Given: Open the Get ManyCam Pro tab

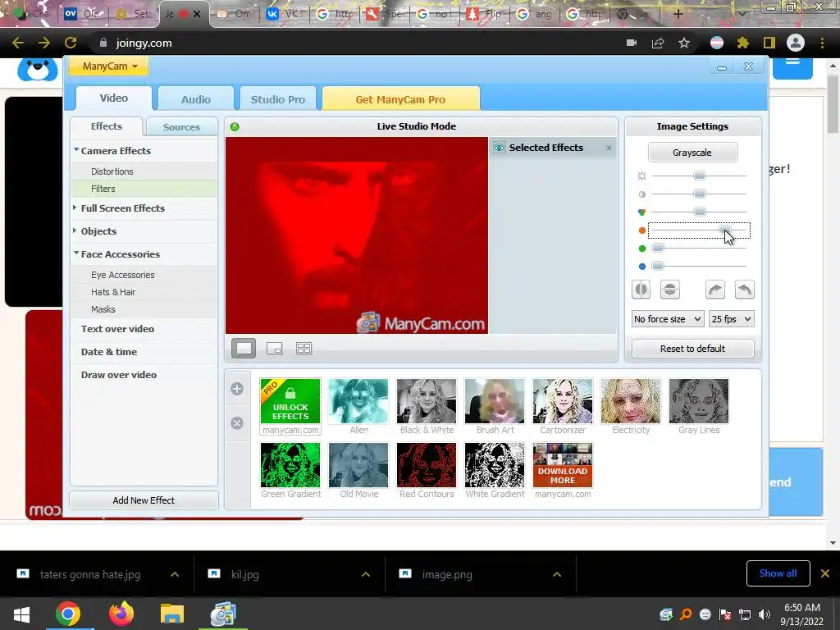Looking at the screenshot, I should tap(400, 99).
